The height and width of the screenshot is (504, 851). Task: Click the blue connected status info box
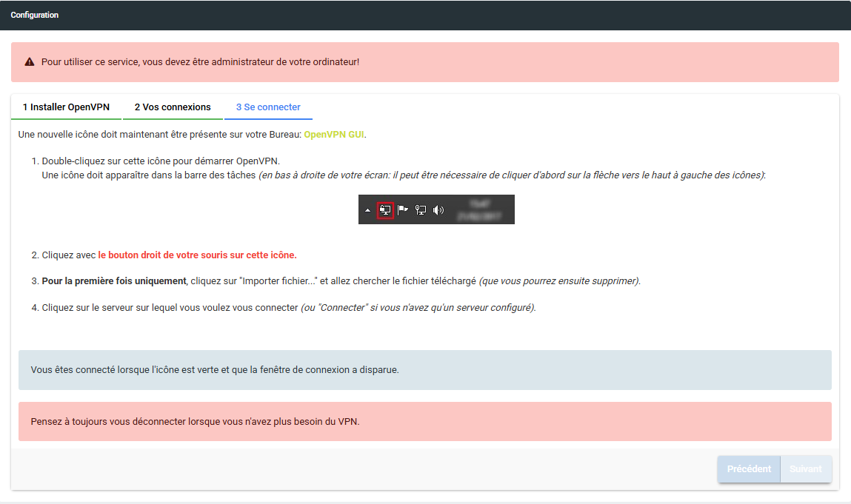pos(424,370)
